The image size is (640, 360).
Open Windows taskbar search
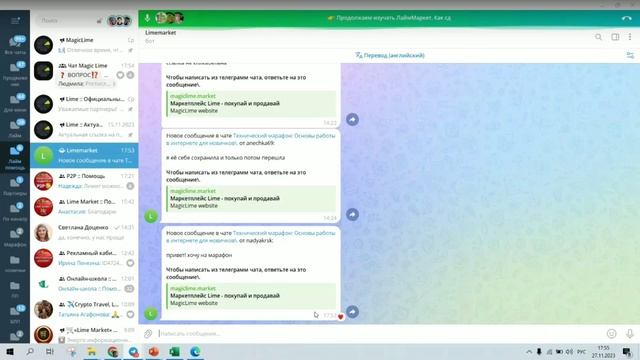click(x=30, y=351)
